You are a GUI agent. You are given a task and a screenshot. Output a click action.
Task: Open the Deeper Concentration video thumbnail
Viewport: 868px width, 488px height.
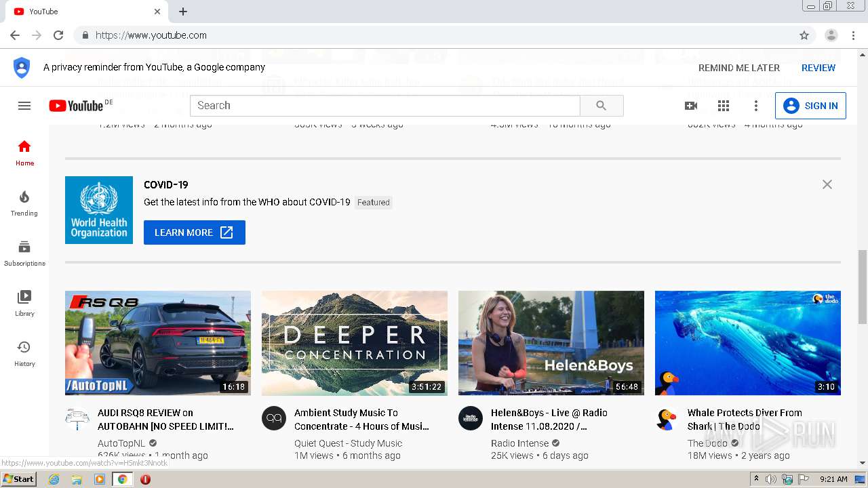355,343
